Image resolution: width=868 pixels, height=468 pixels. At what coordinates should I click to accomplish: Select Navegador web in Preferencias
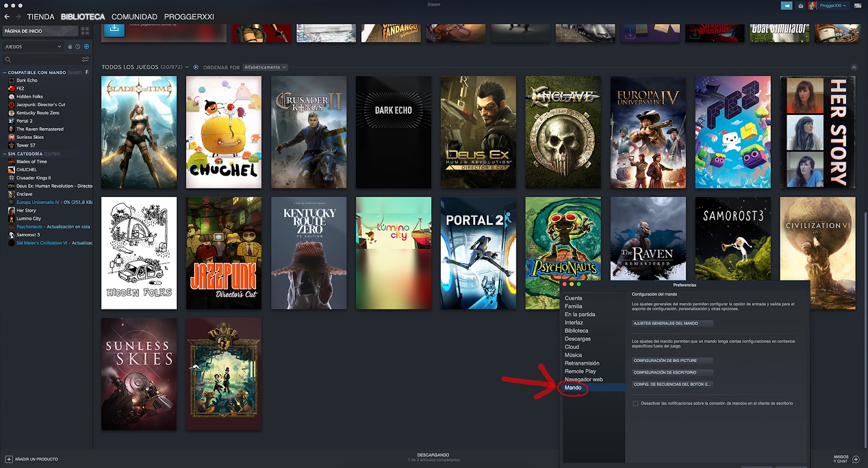click(x=584, y=380)
